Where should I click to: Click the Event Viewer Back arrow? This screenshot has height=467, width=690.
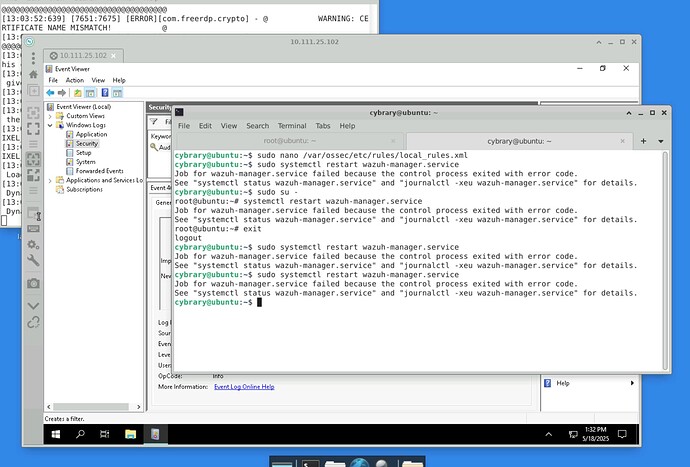point(50,92)
